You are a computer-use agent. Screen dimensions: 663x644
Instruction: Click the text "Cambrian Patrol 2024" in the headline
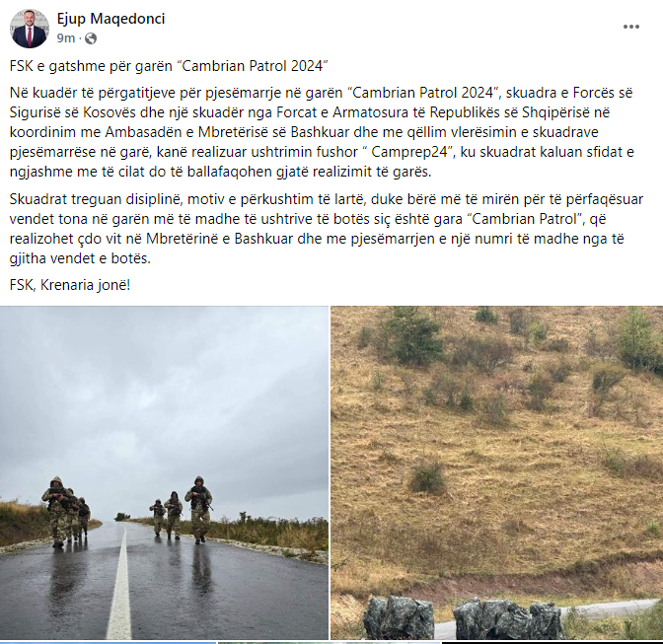click(253, 66)
